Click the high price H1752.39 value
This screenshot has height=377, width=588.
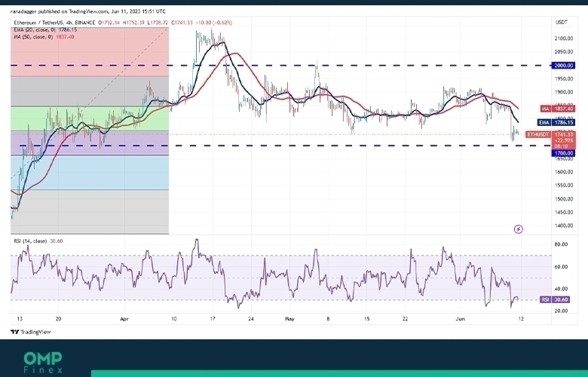pyautogui.click(x=134, y=23)
